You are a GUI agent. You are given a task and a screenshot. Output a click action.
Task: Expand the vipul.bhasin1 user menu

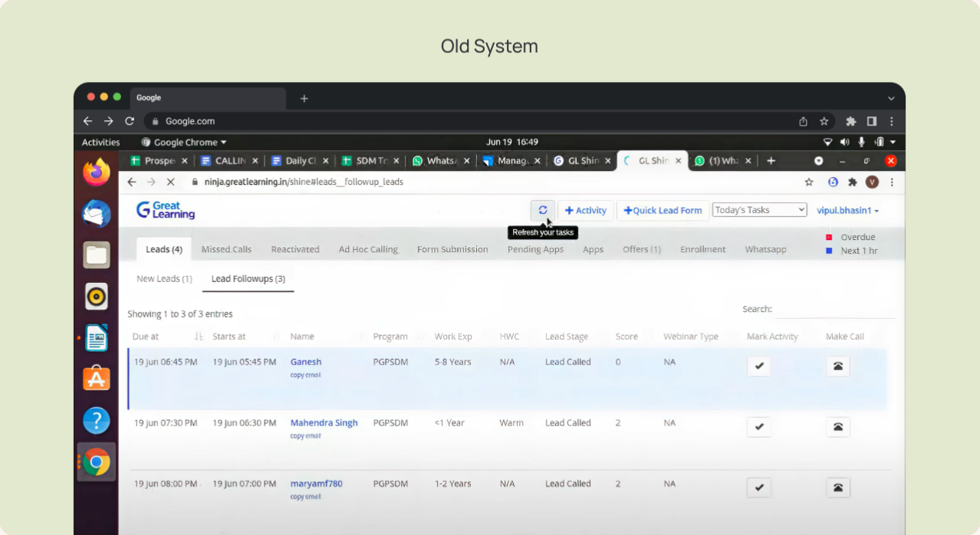(847, 211)
